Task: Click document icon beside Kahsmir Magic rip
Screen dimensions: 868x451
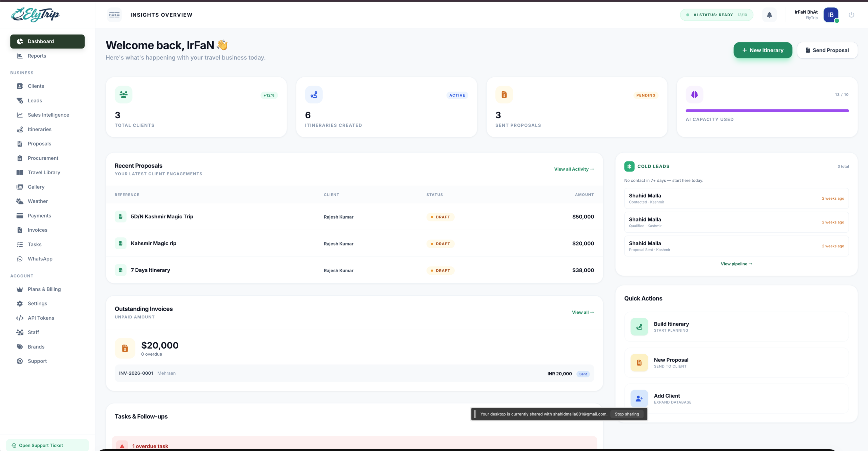Action: (x=120, y=243)
